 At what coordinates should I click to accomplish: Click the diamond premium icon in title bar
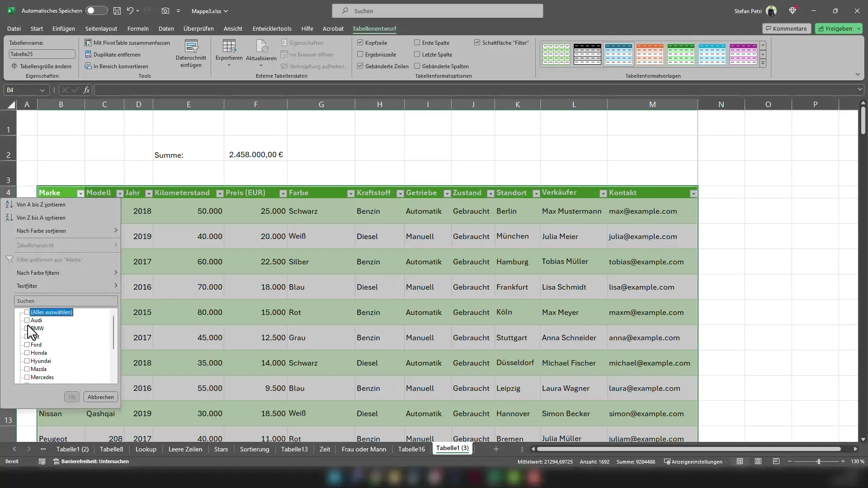pyautogui.click(x=793, y=10)
